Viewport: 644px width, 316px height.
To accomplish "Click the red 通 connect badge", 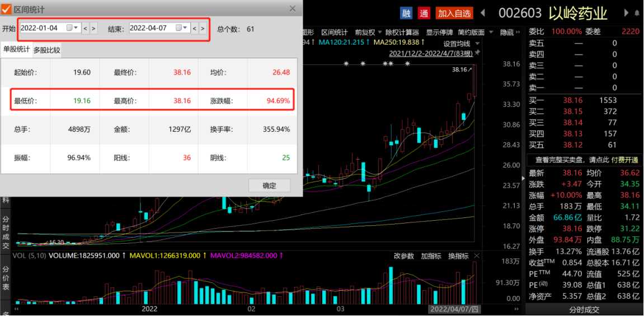I will click(424, 13).
